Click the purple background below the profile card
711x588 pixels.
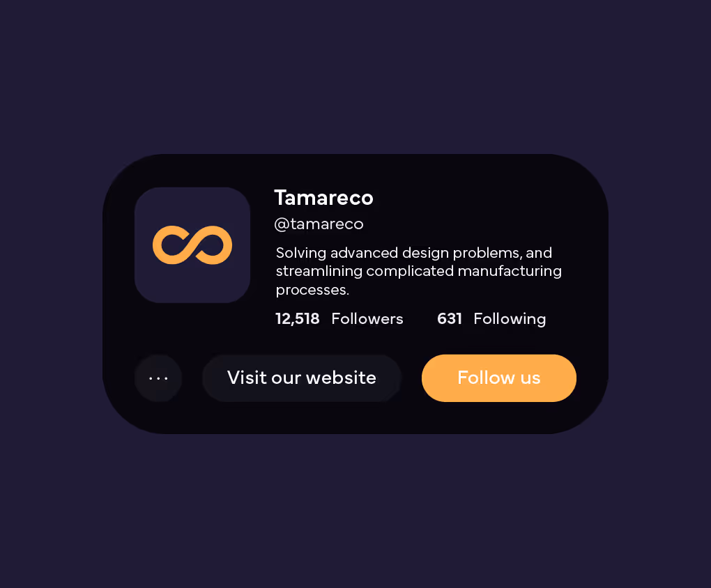(355, 510)
